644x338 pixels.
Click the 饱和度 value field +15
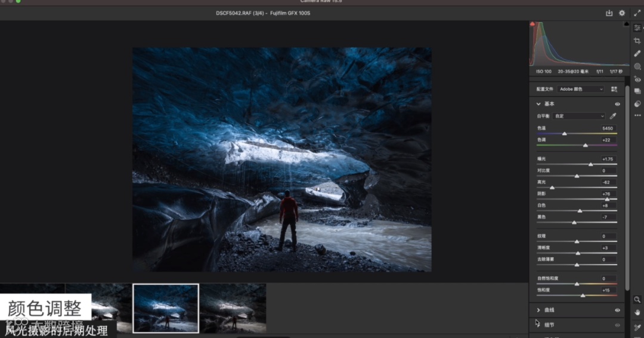pyautogui.click(x=608, y=290)
